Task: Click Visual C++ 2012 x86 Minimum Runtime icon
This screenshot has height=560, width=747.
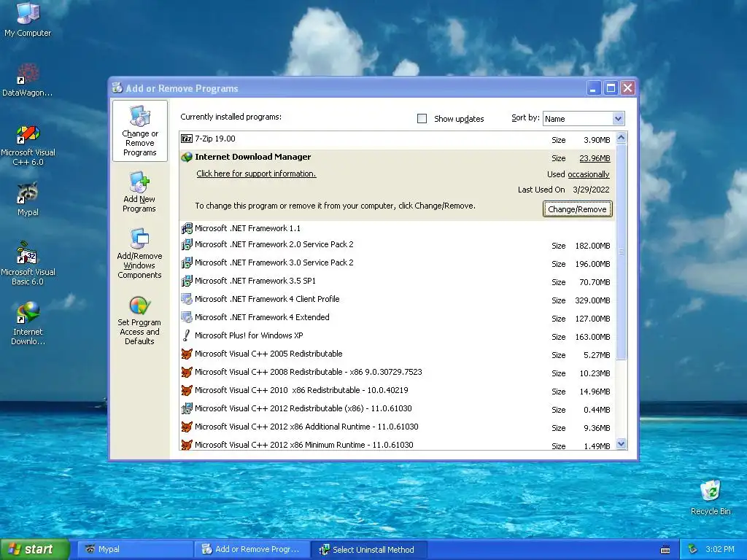Action: [187, 445]
